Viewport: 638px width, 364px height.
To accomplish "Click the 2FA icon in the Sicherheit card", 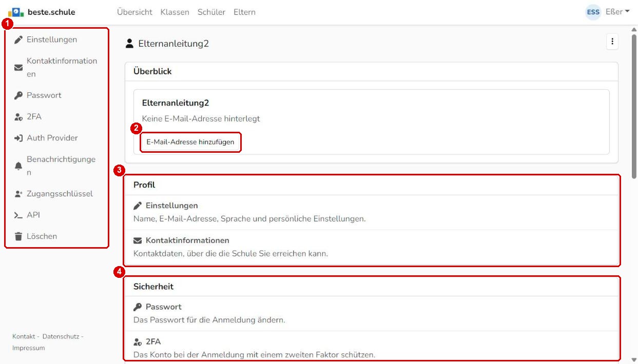I will point(137,341).
